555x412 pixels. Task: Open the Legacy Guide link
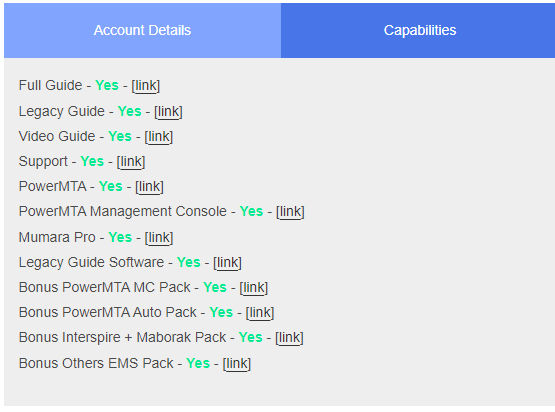click(168, 111)
